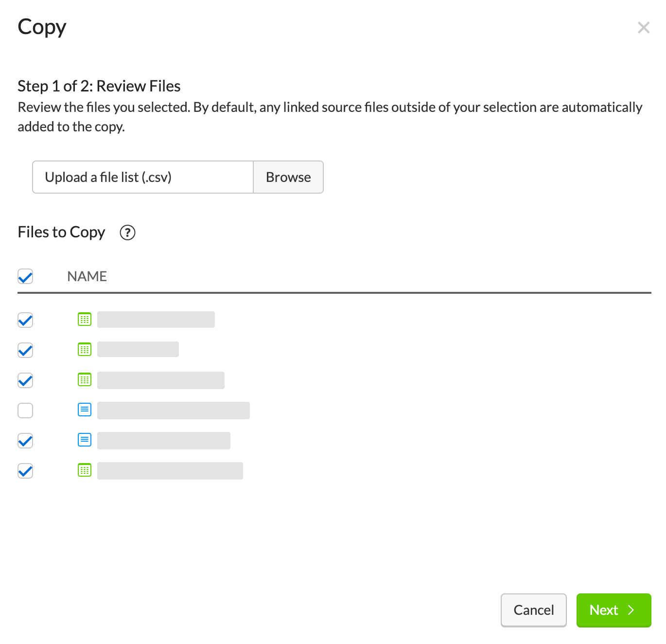Close the Copy dialog with the X

click(643, 28)
